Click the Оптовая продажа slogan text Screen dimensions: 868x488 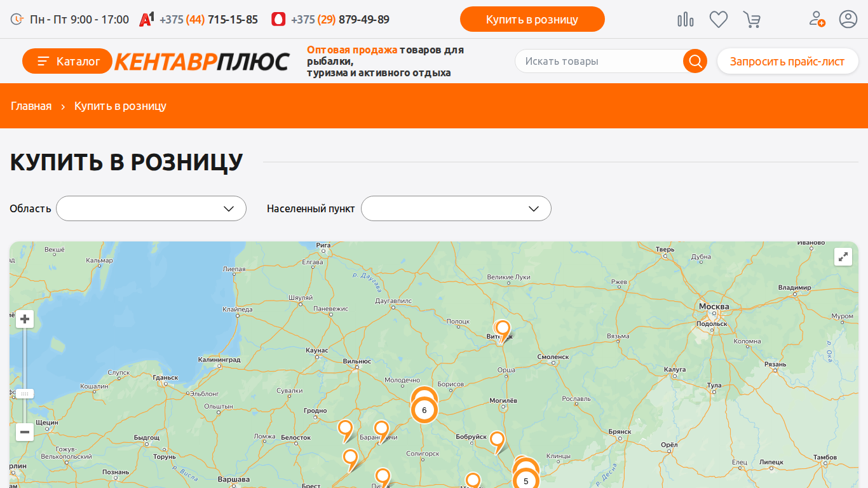click(x=352, y=50)
